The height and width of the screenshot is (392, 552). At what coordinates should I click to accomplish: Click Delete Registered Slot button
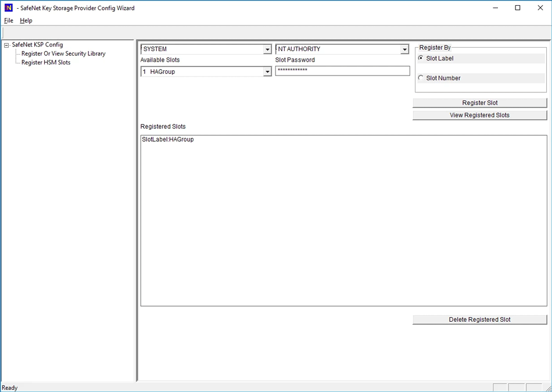pyautogui.click(x=479, y=319)
